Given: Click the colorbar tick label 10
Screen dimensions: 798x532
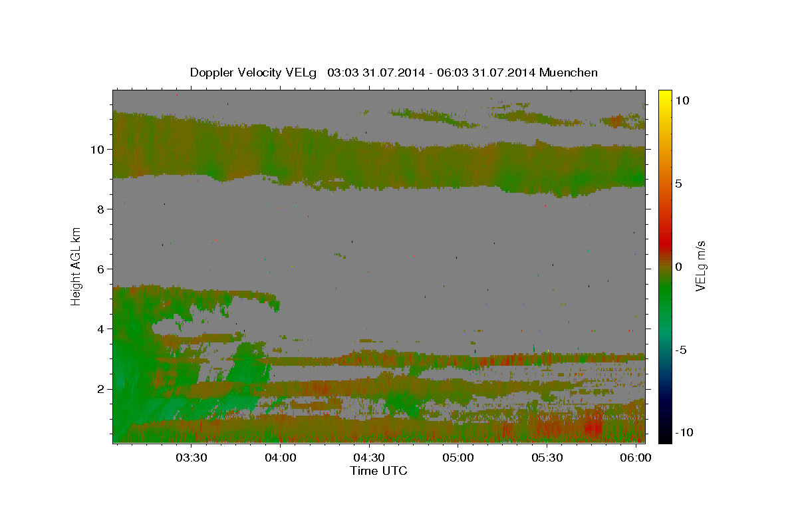Looking at the screenshot, I should 682,100.
